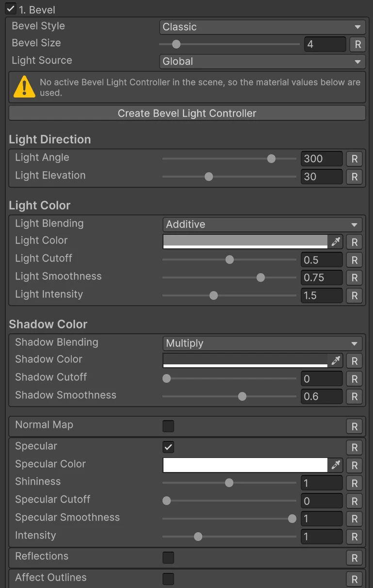Reset specular Intensity with its R button
This screenshot has height=588, width=373.
355,537
